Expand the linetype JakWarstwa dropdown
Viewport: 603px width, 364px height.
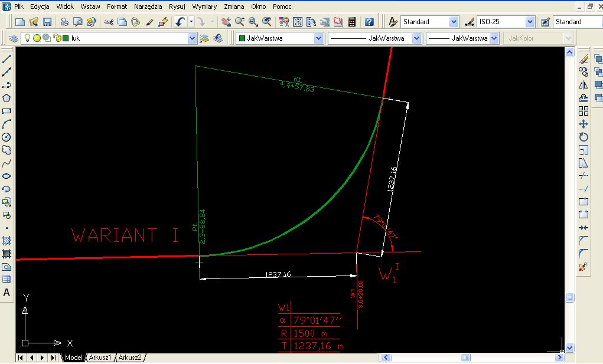[x=416, y=38]
